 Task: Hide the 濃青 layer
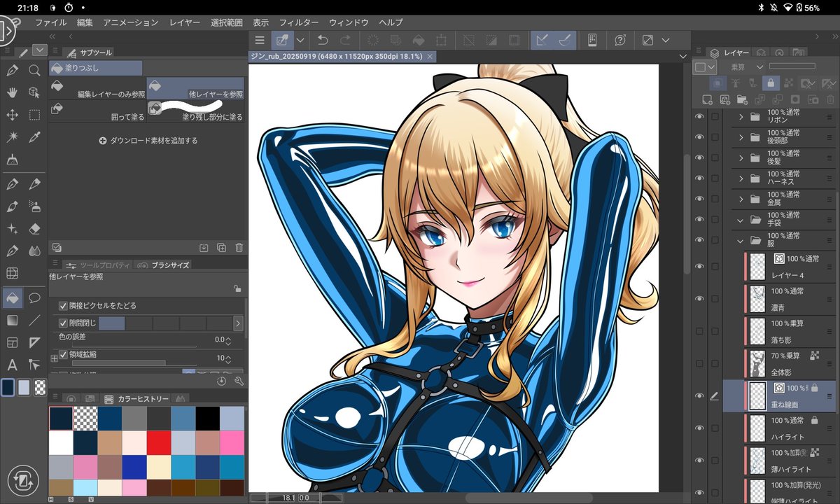[x=699, y=298]
